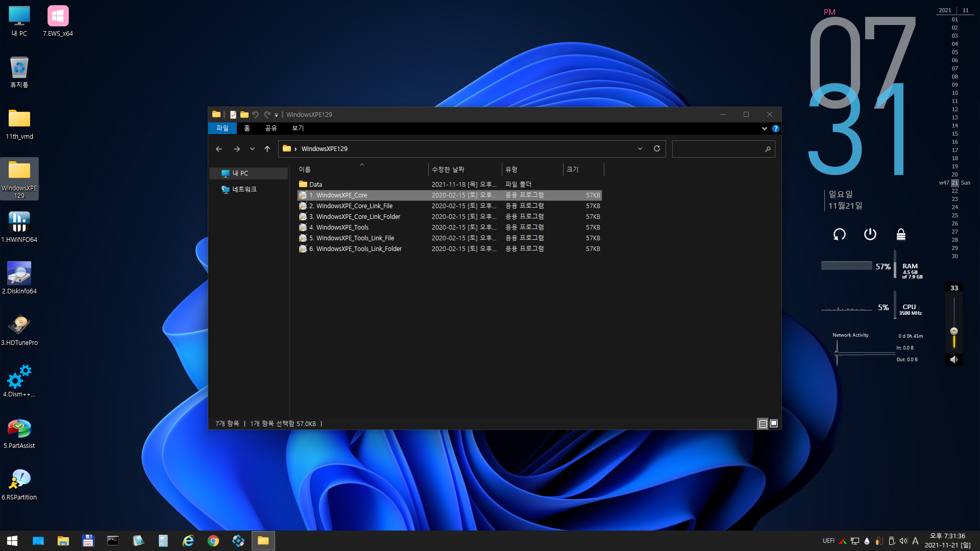Image resolution: width=980 pixels, height=551 pixels.
Task: Select the Data folder row
Action: (450, 185)
